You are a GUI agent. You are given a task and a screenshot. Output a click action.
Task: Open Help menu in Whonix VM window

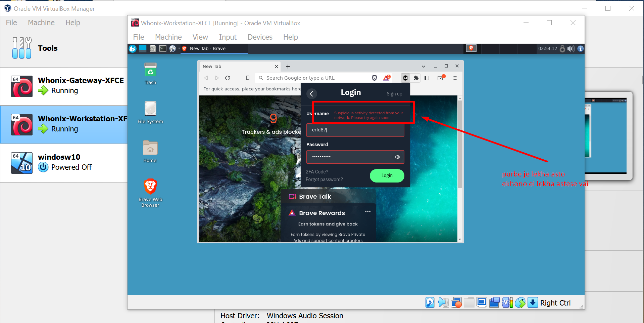pyautogui.click(x=291, y=37)
